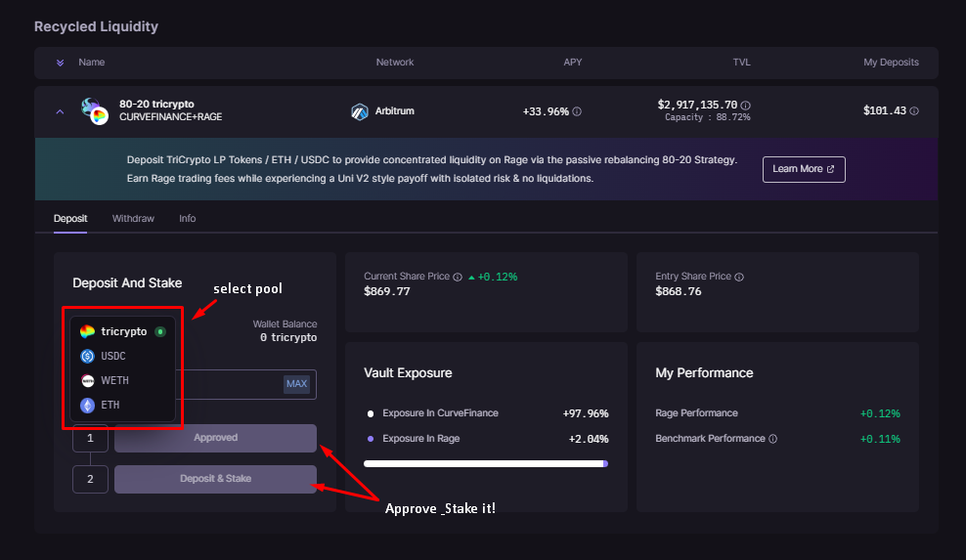
Task: Click the Network column header
Action: coord(395,63)
